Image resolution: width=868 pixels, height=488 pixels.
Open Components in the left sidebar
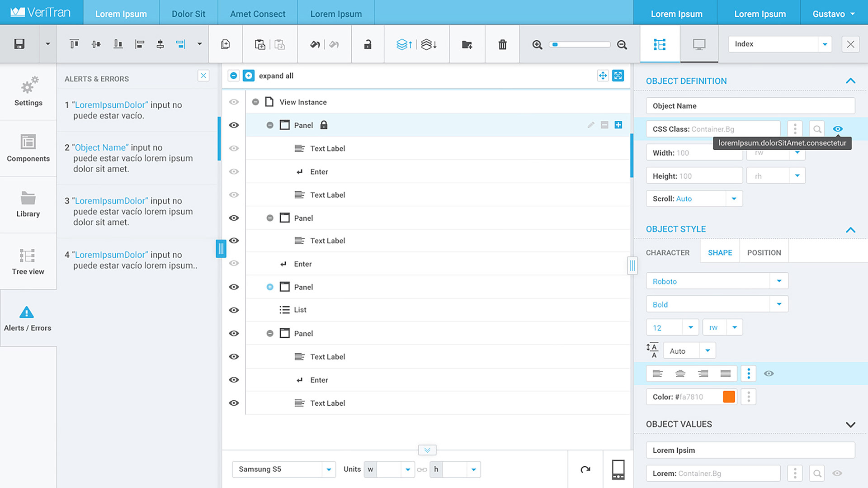[28, 148]
